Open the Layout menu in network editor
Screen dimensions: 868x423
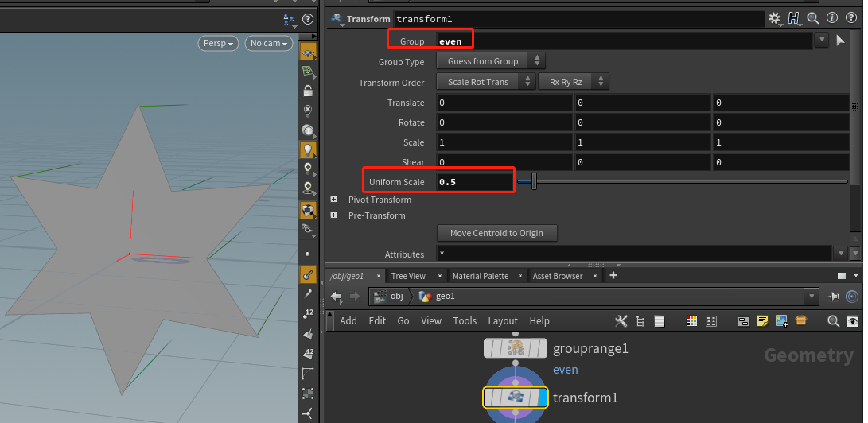(503, 320)
